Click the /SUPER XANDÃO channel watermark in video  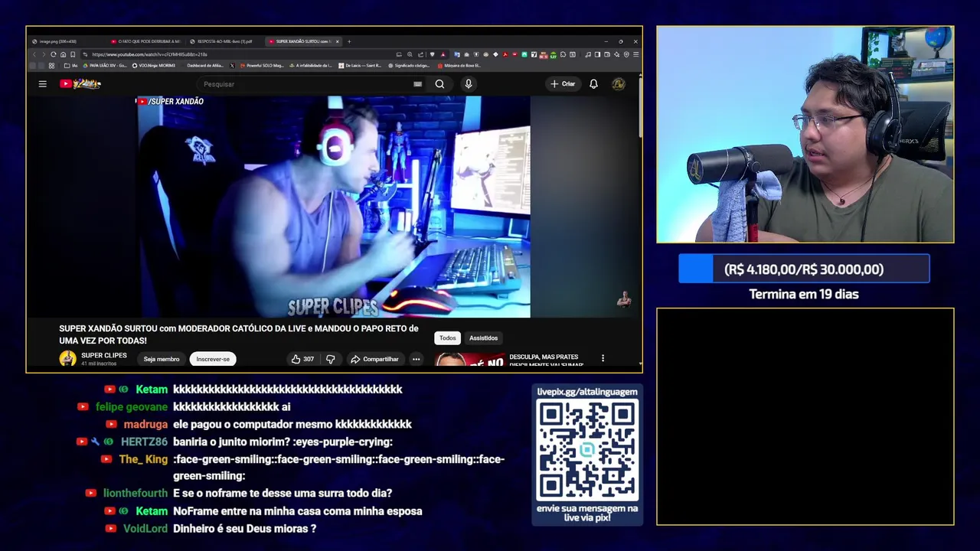(x=170, y=101)
